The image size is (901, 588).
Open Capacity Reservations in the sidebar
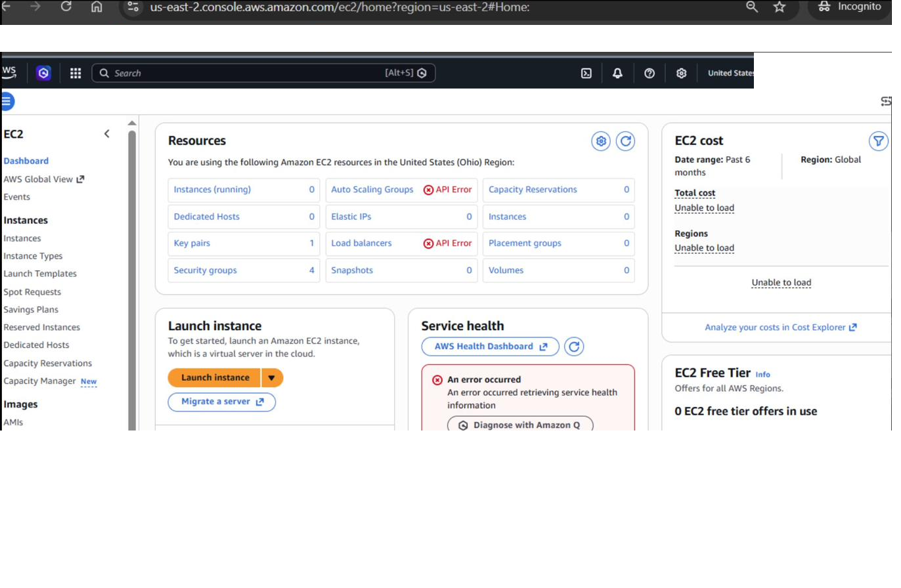coord(48,364)
